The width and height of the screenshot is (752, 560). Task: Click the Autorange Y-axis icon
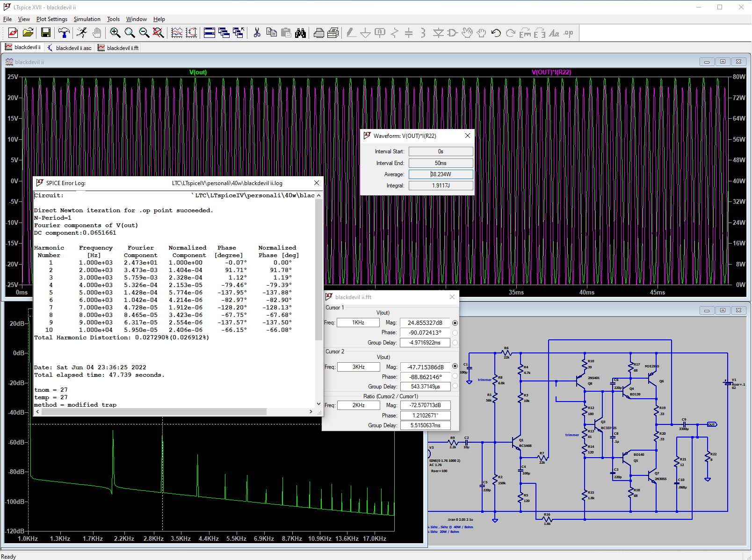point(191,33)
